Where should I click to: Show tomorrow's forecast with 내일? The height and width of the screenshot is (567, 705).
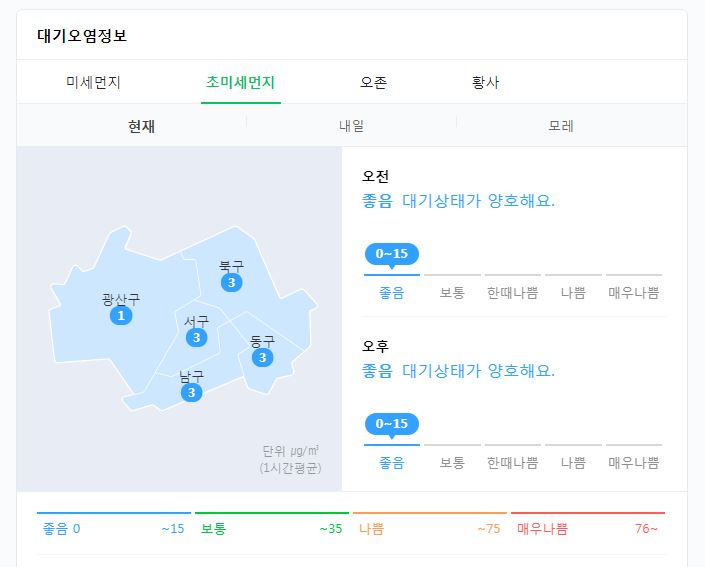tap(351, 126)
